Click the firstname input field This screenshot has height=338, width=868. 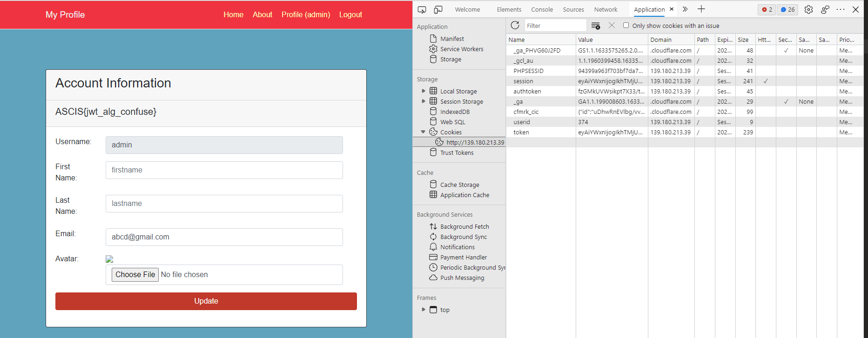tap(224, 170)
